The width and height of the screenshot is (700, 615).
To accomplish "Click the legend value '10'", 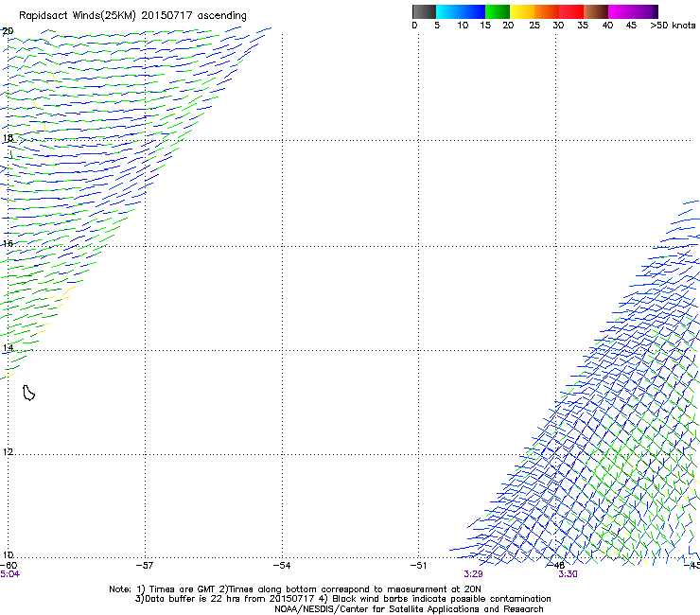I will pyautogui.click(x=463, y=26).
